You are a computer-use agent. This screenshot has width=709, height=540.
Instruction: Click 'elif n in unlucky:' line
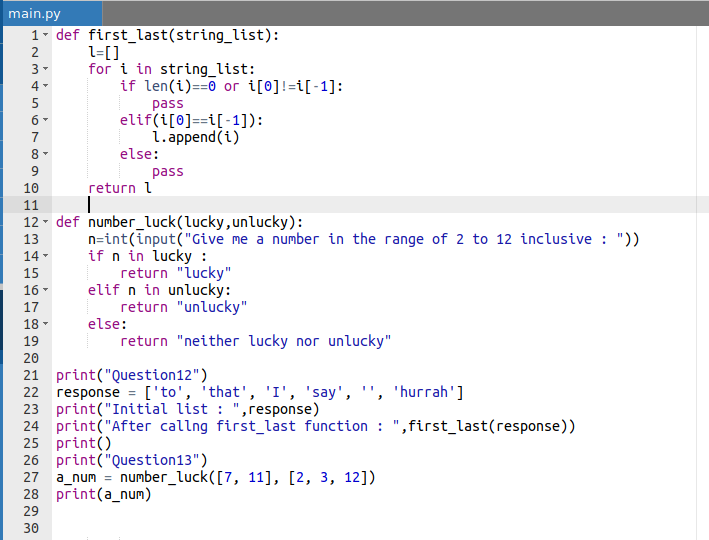tap(159, 290)
